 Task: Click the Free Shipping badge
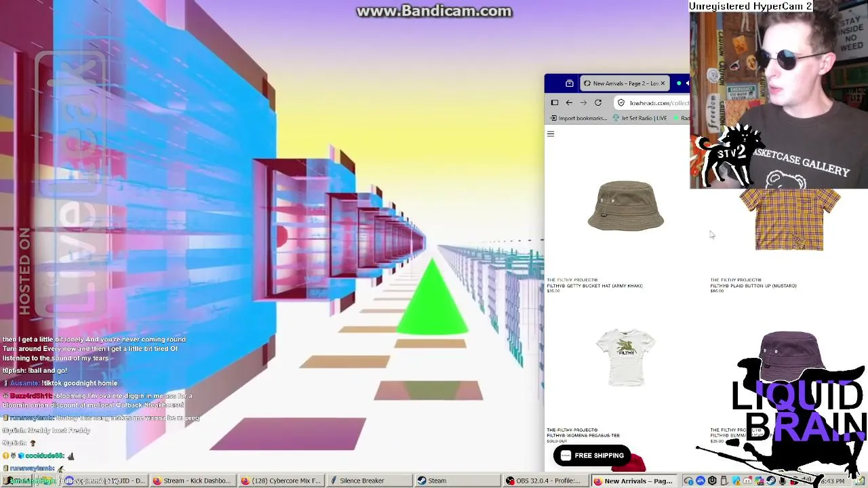[593, 455]
